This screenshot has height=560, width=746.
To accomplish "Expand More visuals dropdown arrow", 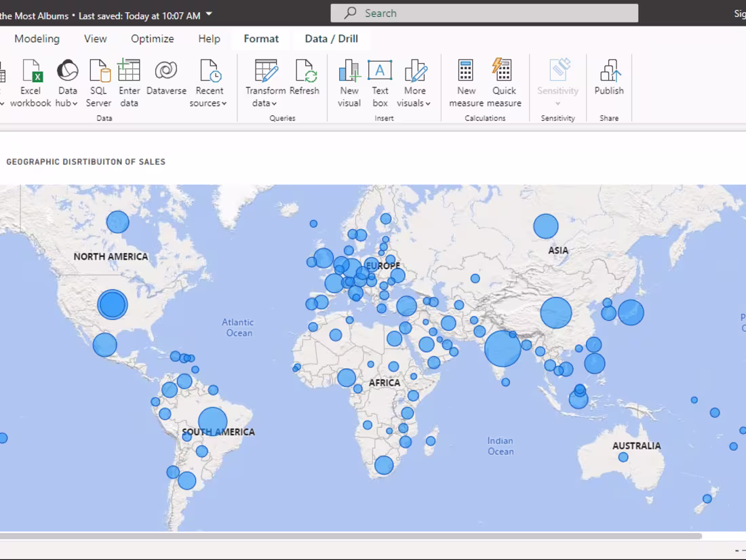I will tap(428, 103).
